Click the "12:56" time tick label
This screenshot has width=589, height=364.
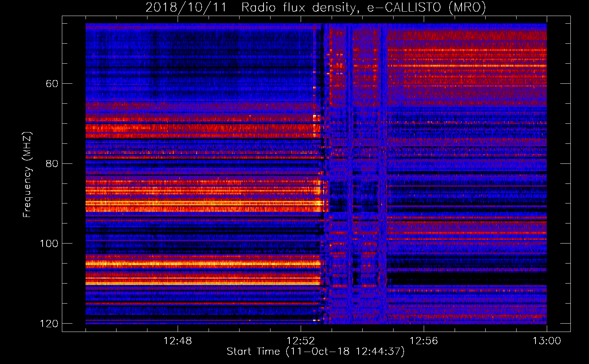[424, 341]
